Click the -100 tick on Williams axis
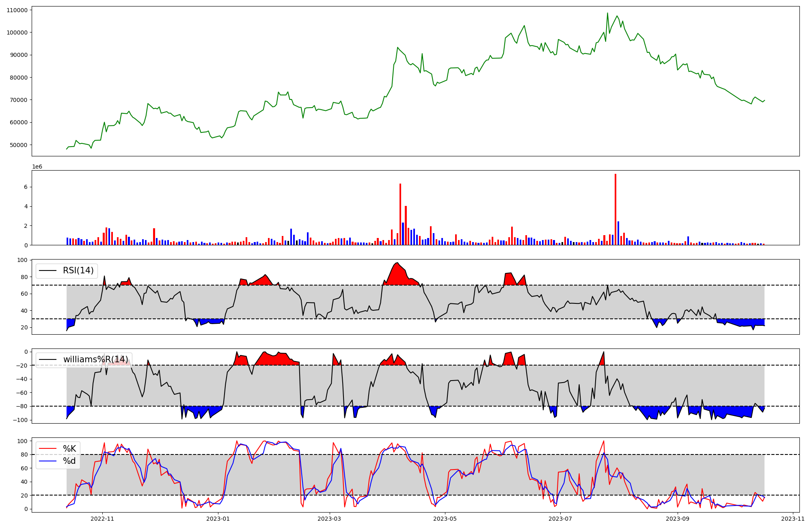The height and width of the screenshot is (528, 812). [x=20, y=420]
